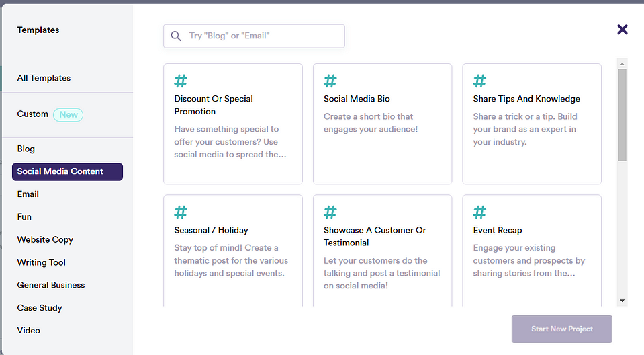Click the hashtag icon on Discount Or Special Promotion

click(181, 81)
